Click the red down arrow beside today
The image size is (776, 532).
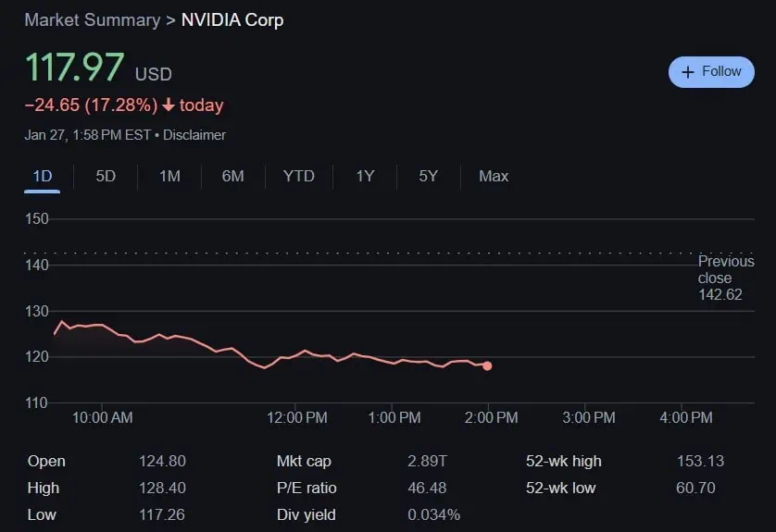click(168, 105)
